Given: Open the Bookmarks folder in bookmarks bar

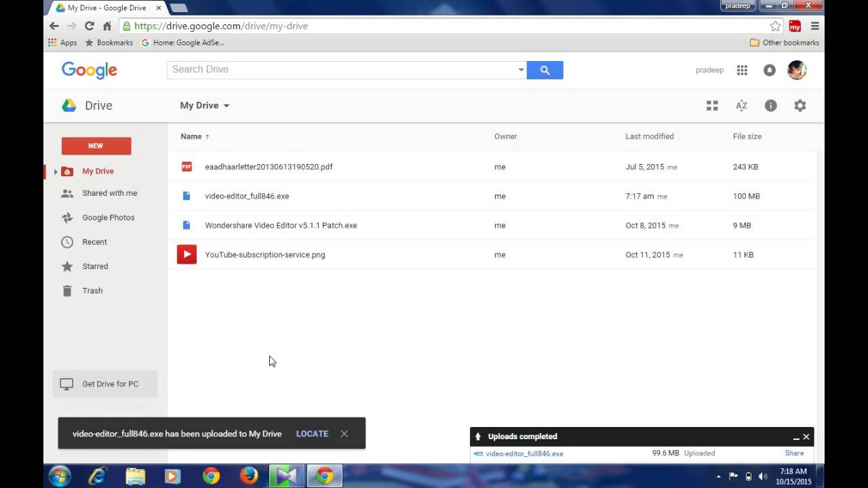Looking at the screenshot, I should (x=108, y=43).
